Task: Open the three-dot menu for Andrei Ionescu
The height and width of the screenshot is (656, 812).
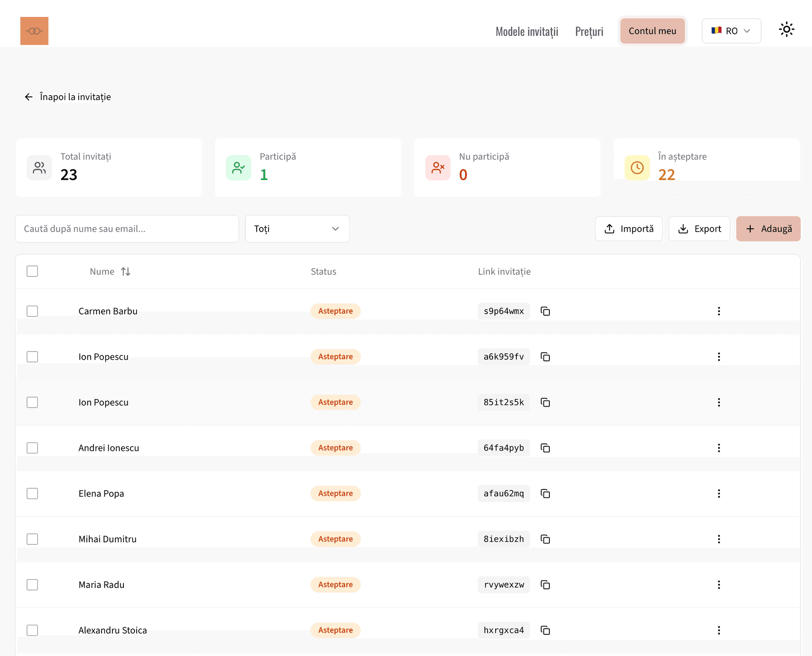Action: [x=719, y=448]
